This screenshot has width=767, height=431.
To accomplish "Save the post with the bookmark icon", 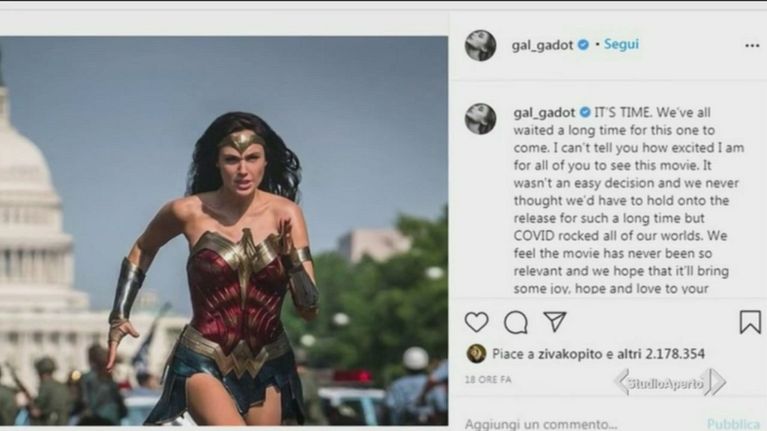I will [749, 322].
